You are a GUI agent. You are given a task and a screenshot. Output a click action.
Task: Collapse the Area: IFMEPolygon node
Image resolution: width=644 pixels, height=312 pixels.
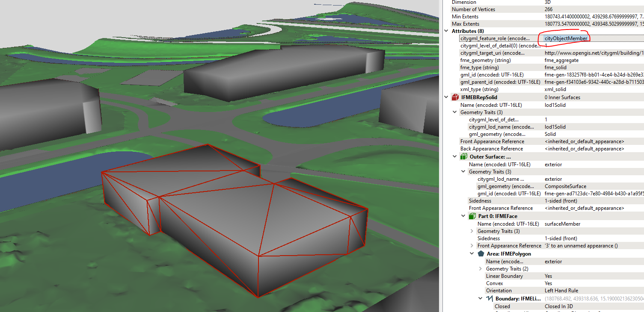472,254
